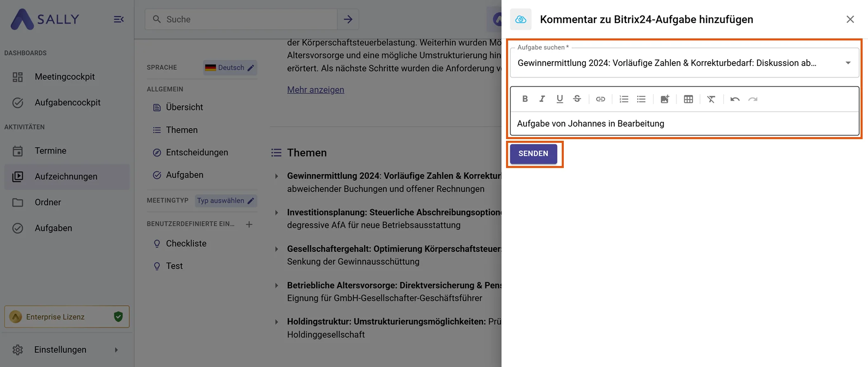This screenshot has width=868, height=367.
Task: Expand the Gesellschaftergehalt topic
Action: (276, 249)
